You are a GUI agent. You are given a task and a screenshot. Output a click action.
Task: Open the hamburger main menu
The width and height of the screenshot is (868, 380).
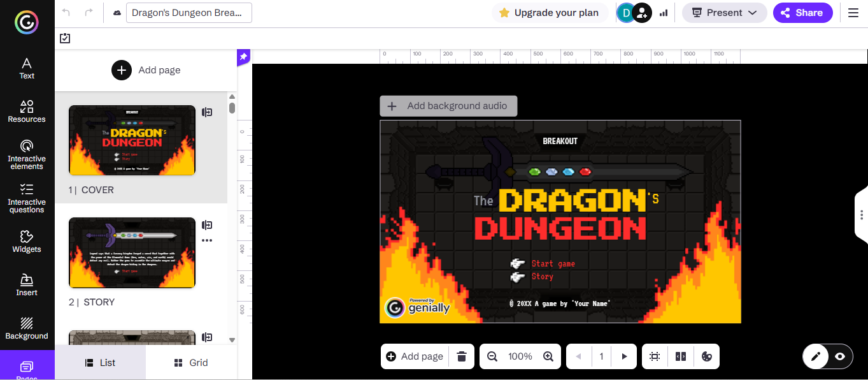[853, 13]
